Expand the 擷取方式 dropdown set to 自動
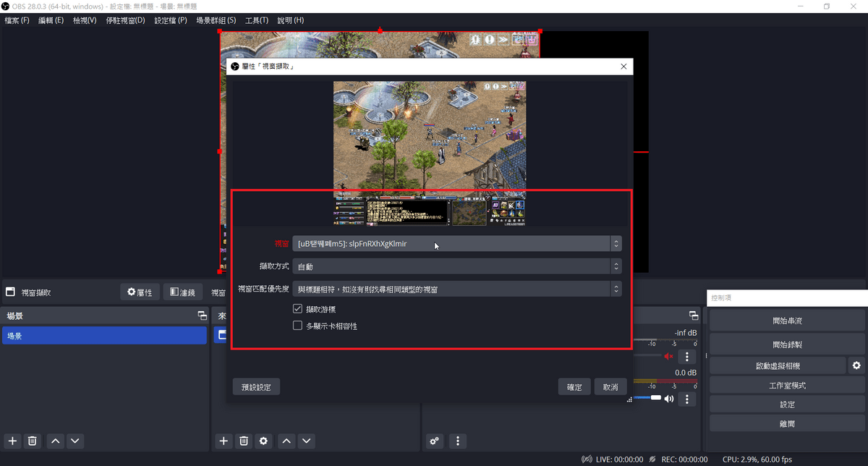 tap(457, 266)
